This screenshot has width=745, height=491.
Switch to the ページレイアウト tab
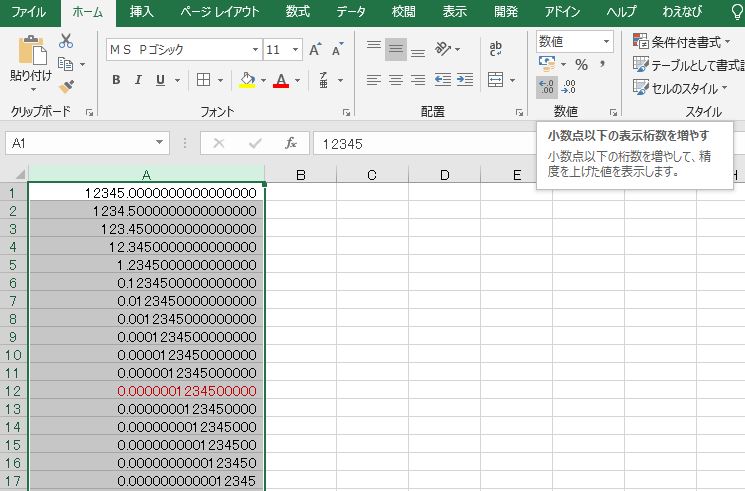coord(220,11)
